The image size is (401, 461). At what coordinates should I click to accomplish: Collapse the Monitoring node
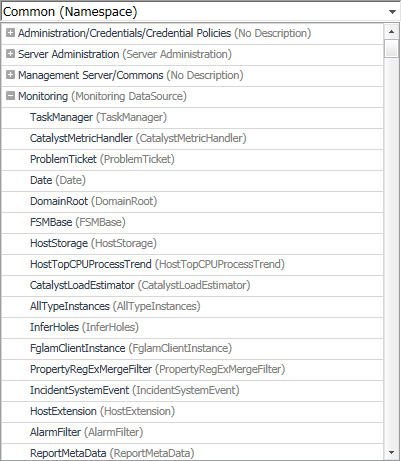[11, 96]
